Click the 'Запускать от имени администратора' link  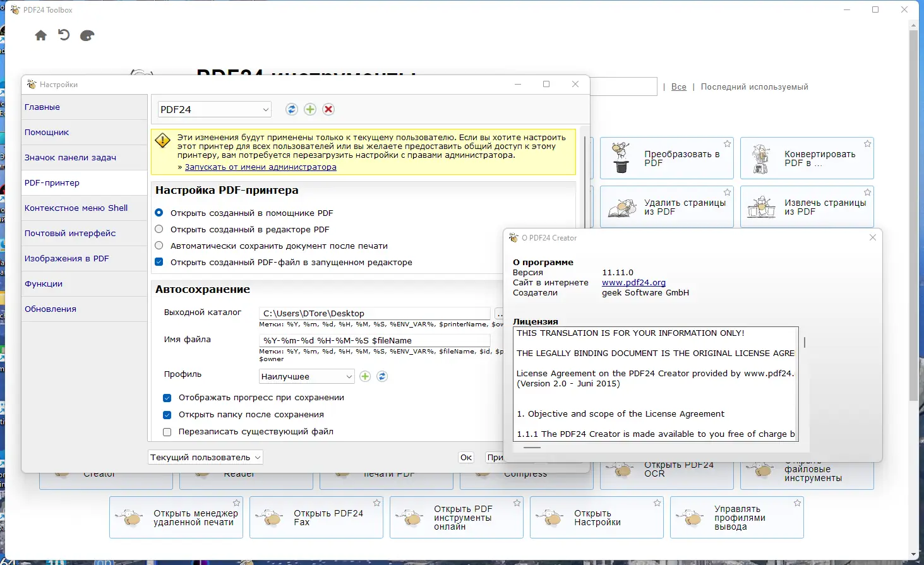click(260, 167)
